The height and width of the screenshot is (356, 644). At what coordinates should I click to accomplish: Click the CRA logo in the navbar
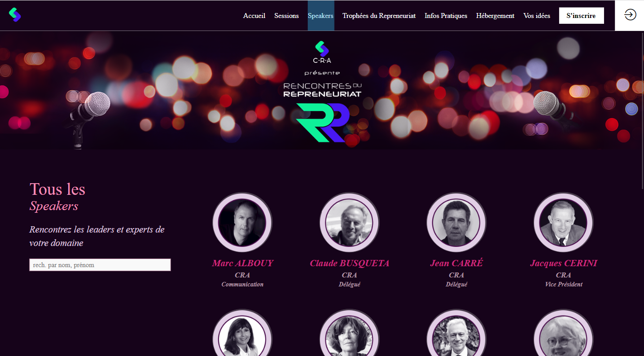tap(15, 15)
